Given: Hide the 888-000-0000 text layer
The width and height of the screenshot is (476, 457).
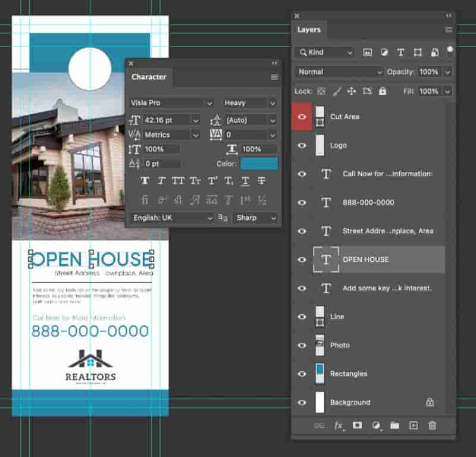Looking at the screenshot, I should coord(302,202).
